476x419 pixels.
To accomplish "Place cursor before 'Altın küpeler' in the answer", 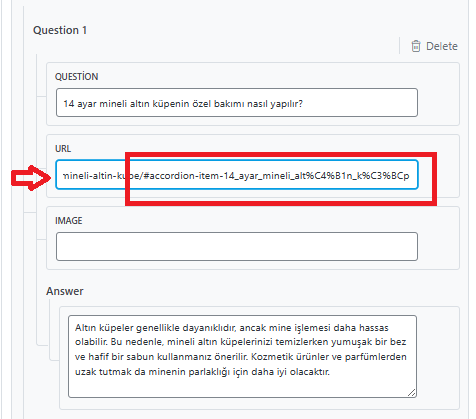I will [x=75, y=328].
